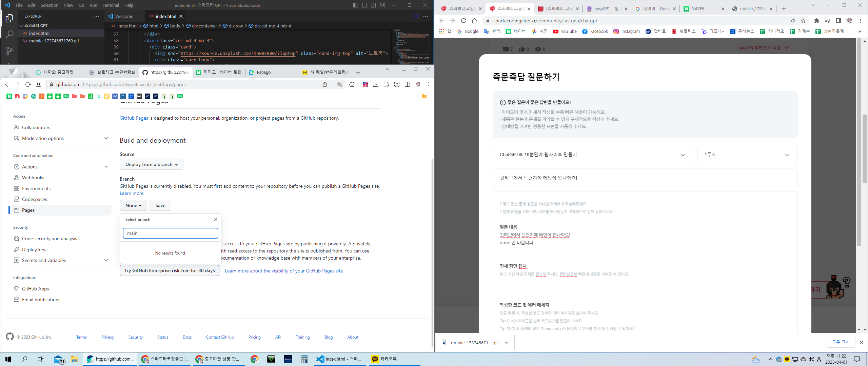Click the question title input field
Image resolution: width=868 pixels, height=366 pixels.
coord(645,178)
